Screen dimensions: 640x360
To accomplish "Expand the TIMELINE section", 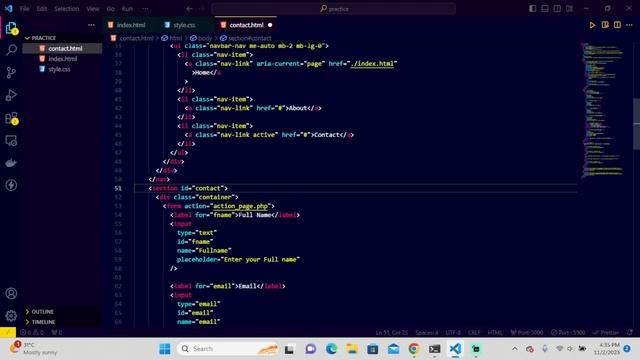I will (62, 322).
